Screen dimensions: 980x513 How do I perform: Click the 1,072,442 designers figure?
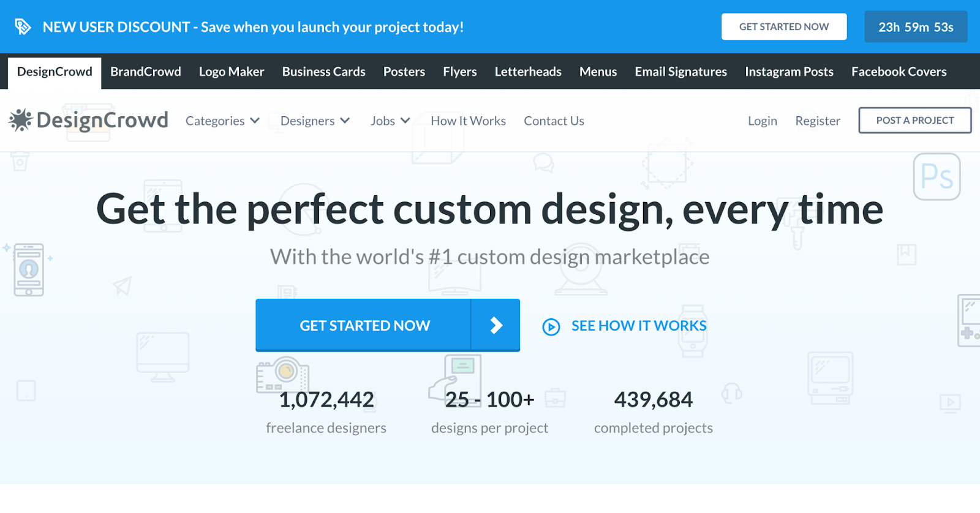click(326, 400)
